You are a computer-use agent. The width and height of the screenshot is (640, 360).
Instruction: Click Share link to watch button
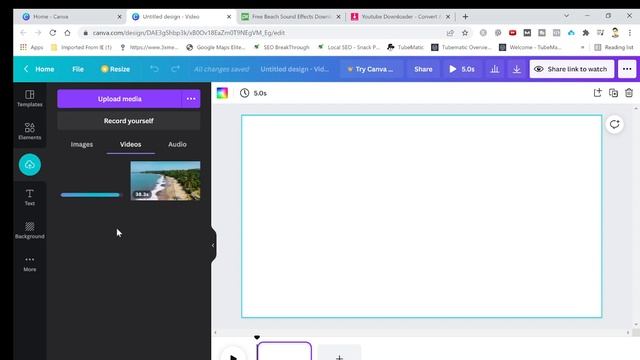coord(571,69)
